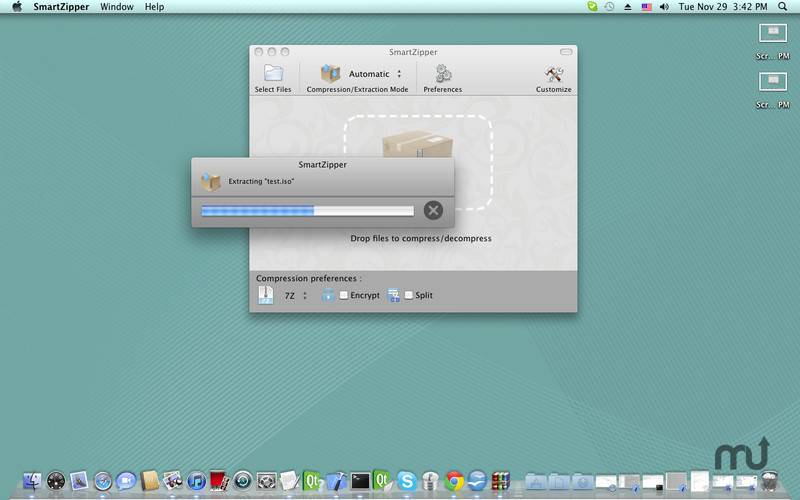
Task: Open the Select Files toolbar button
Action: point(273,78)
